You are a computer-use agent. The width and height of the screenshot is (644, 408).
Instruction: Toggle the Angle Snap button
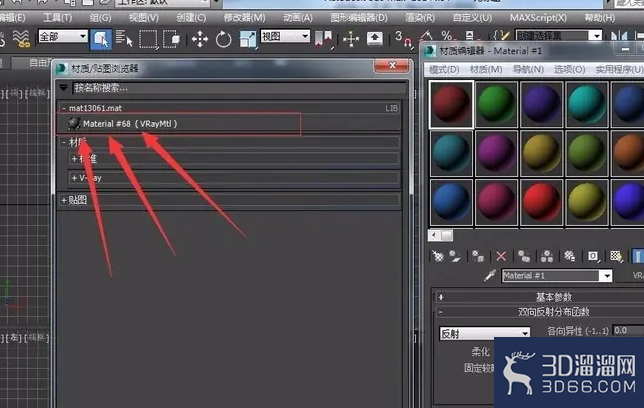click(x=426, y=37)
